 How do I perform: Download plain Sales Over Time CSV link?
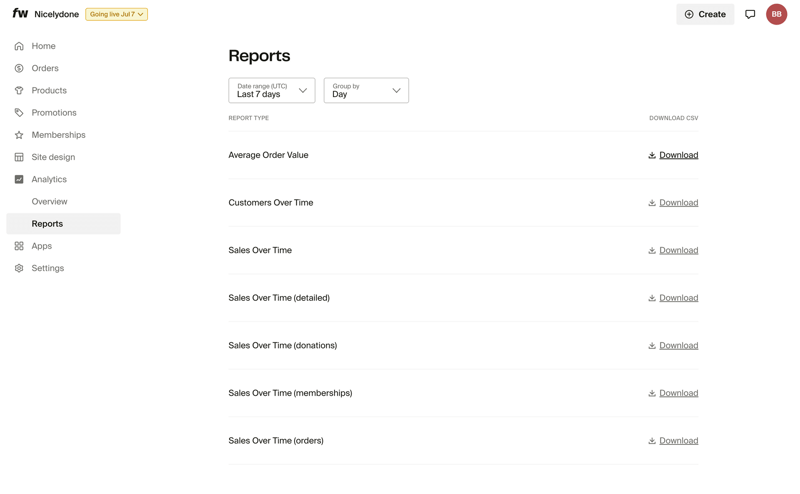[679, 250]
